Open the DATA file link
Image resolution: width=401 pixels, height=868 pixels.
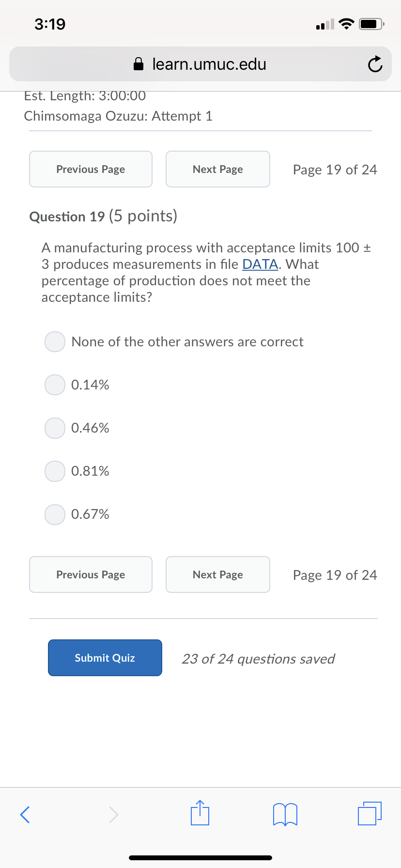[x=260, y=264]
